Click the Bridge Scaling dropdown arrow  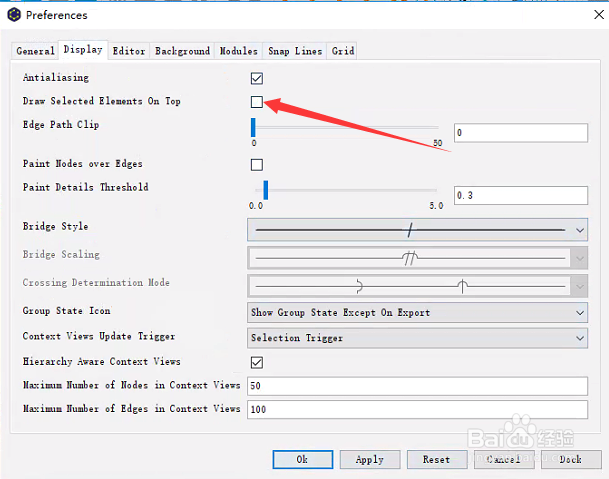point(579,258)
